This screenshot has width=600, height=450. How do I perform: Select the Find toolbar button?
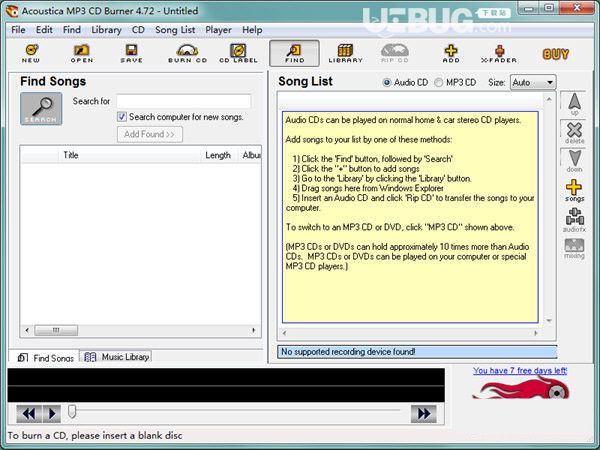(x=294, y=53)
